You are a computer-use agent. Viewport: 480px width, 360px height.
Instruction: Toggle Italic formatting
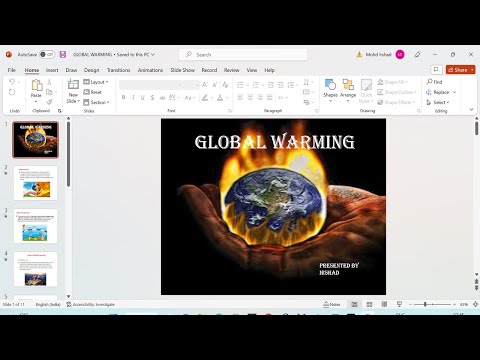[133, 97]
